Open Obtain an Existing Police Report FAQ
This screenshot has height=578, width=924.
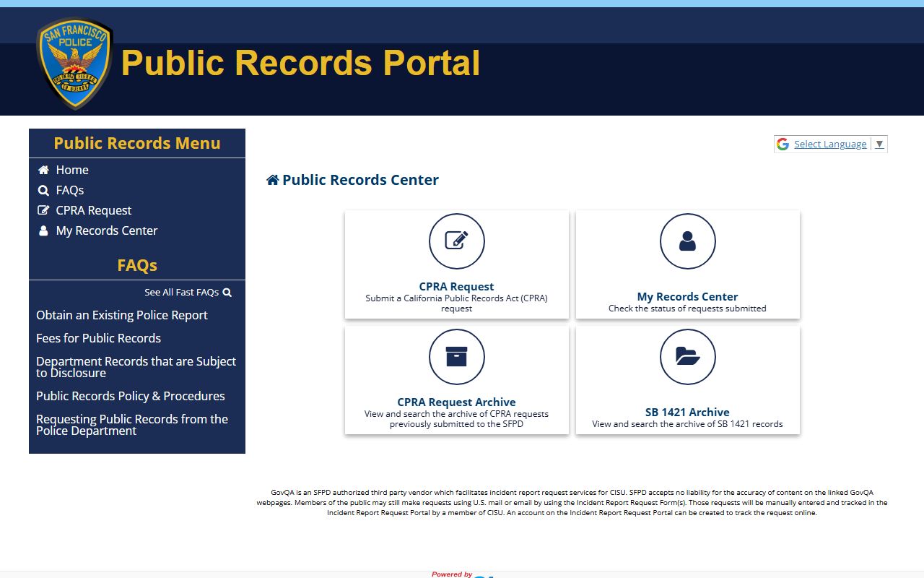122,315
